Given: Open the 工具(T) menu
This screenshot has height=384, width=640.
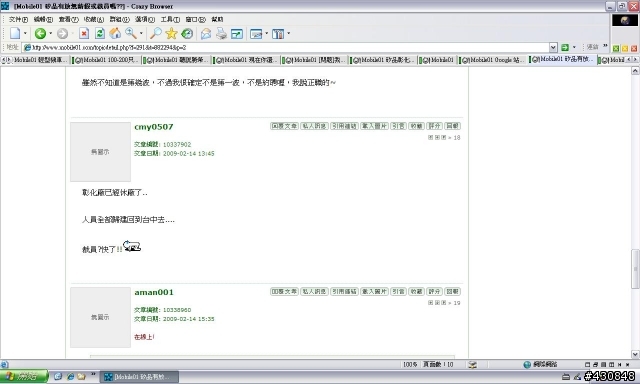Looking at the screenshot, I should 170,19.
